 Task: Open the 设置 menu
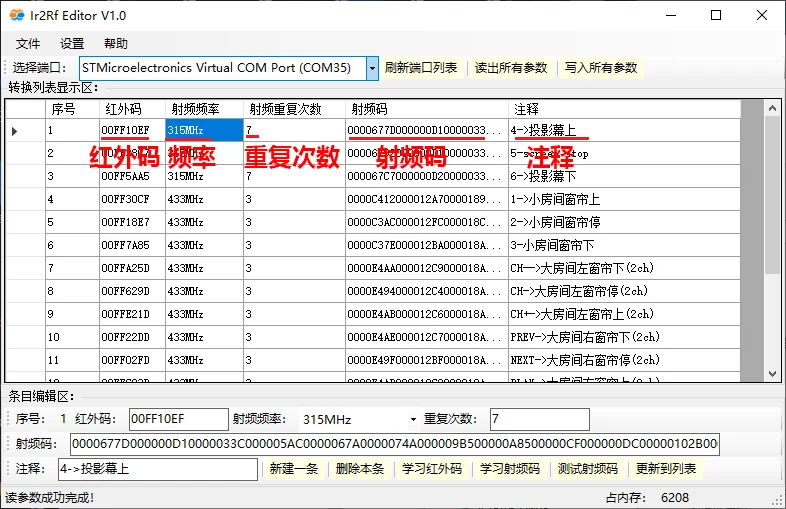[72, 44]
